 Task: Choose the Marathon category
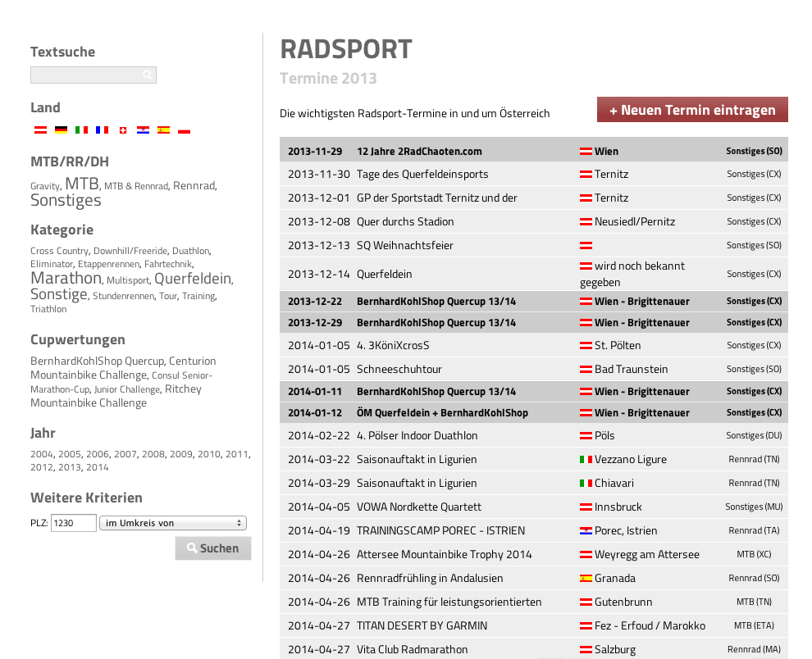(66, 278)
